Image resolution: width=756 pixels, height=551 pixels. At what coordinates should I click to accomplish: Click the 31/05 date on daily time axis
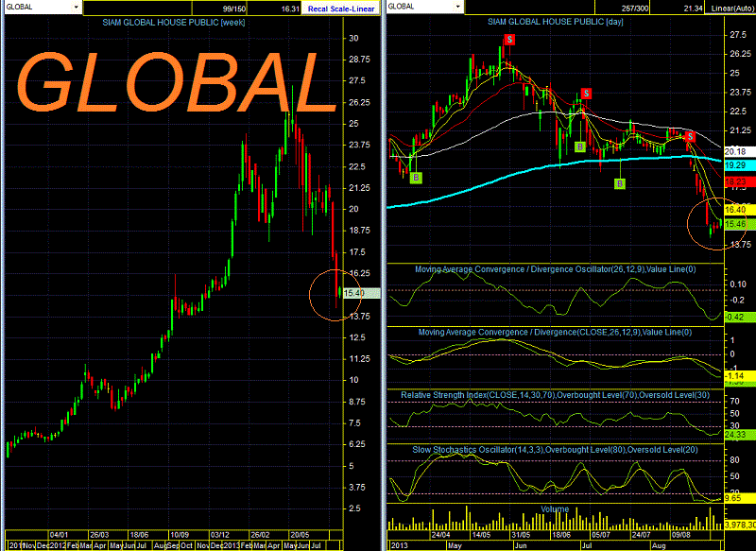(521, 535)
